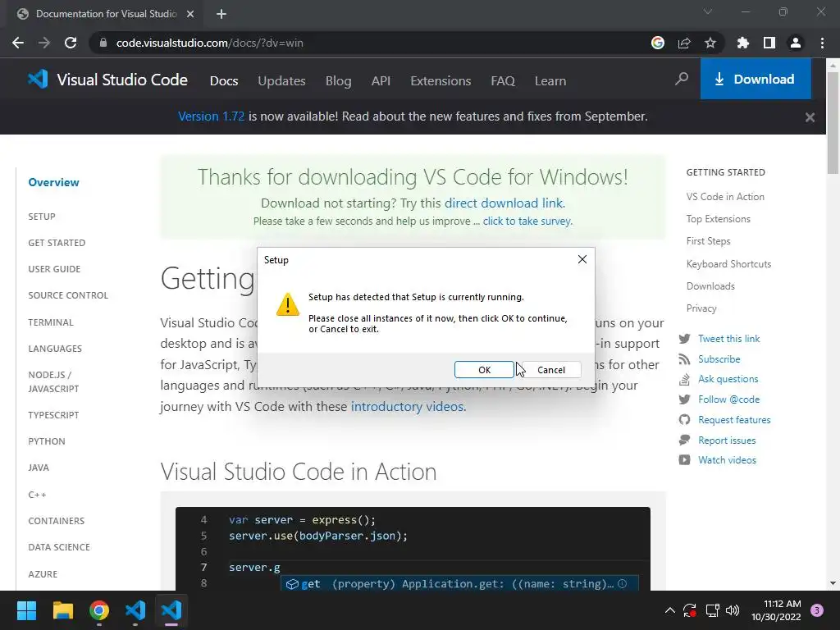Open the Updates nav item
The height and width of the screenshot is (630, 840).
[282, 81]
